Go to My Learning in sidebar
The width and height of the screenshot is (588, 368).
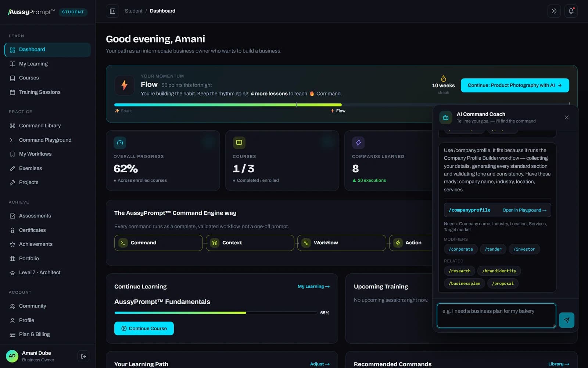tap(48, 64)
